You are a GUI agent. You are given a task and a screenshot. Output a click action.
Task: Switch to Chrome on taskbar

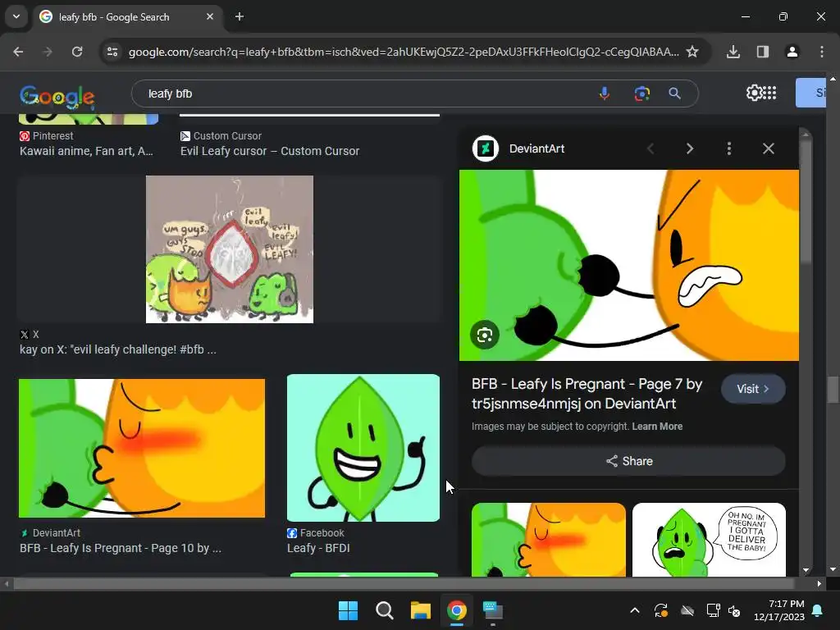456,610
